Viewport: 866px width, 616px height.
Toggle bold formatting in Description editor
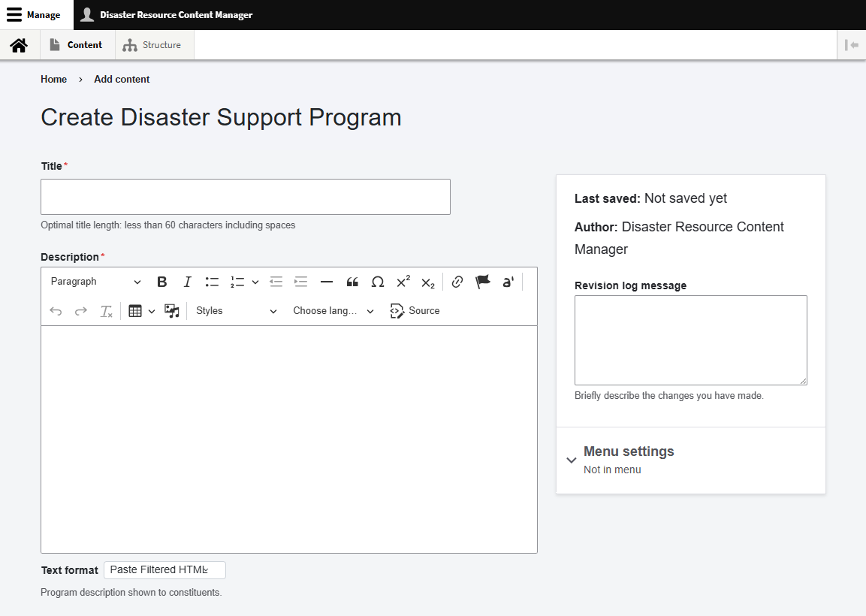point(161,282)
